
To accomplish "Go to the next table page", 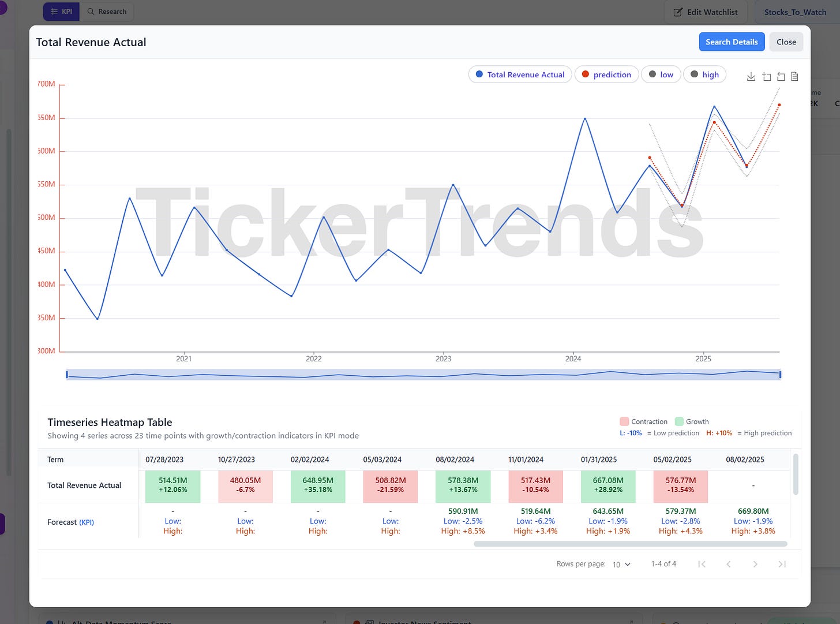I will 755,564.
